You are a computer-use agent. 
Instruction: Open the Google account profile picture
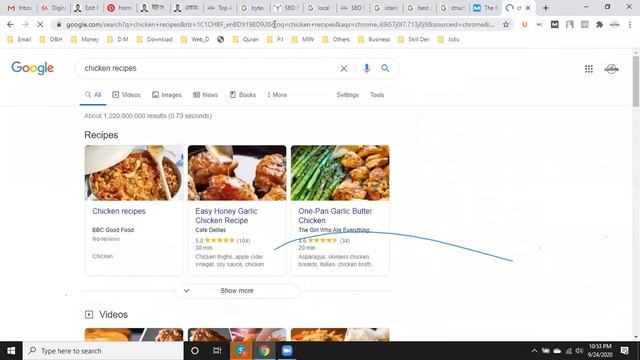click(611, 69)
